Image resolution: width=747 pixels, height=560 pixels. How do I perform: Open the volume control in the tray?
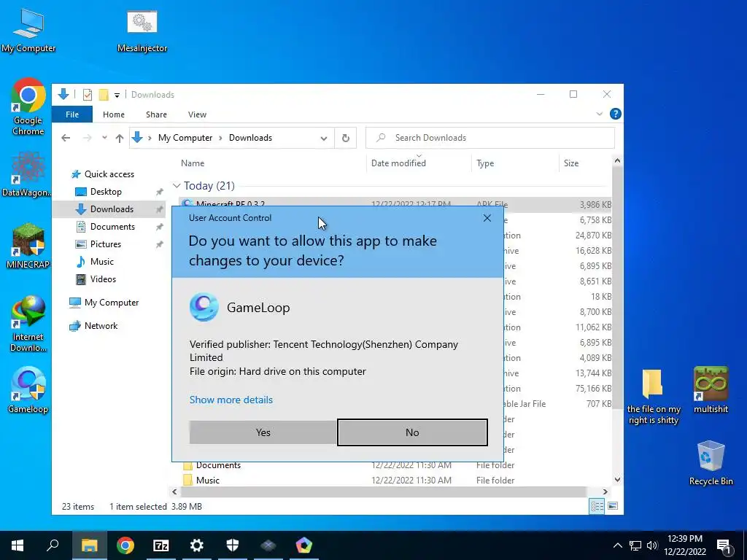652,545
